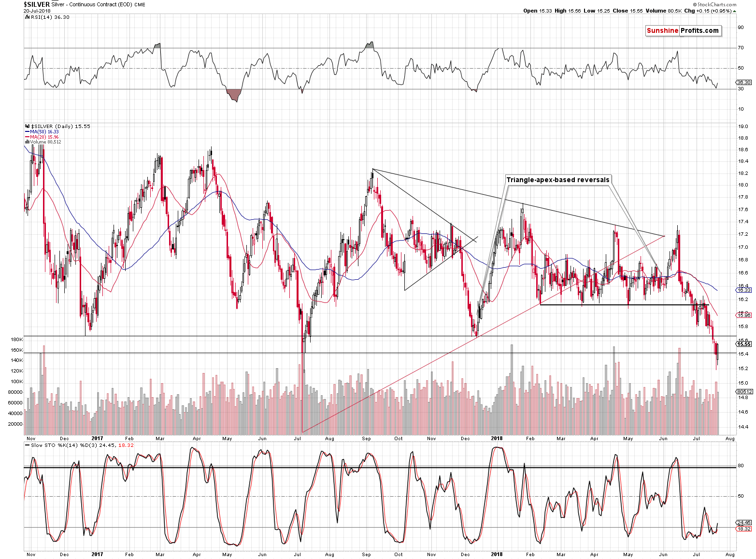Click the 'Open 15.33' value in header

pos(538,11)
